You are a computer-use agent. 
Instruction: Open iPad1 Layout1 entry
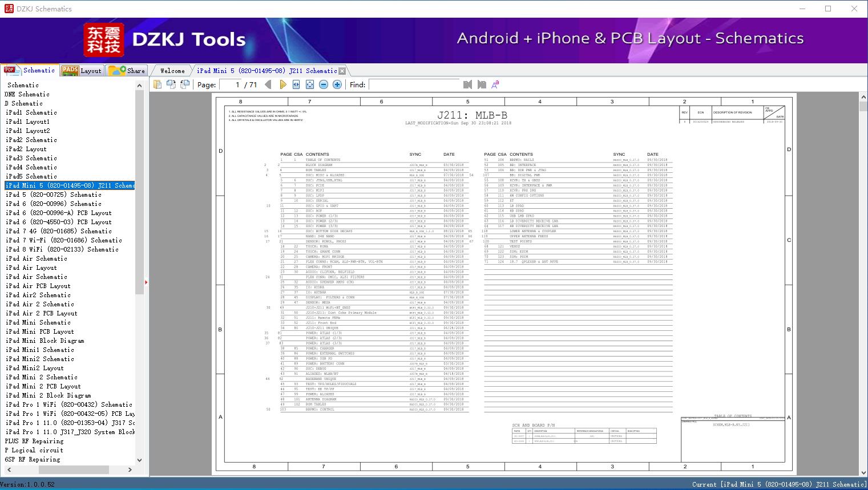pyautogui.click(x=28, y=122)
